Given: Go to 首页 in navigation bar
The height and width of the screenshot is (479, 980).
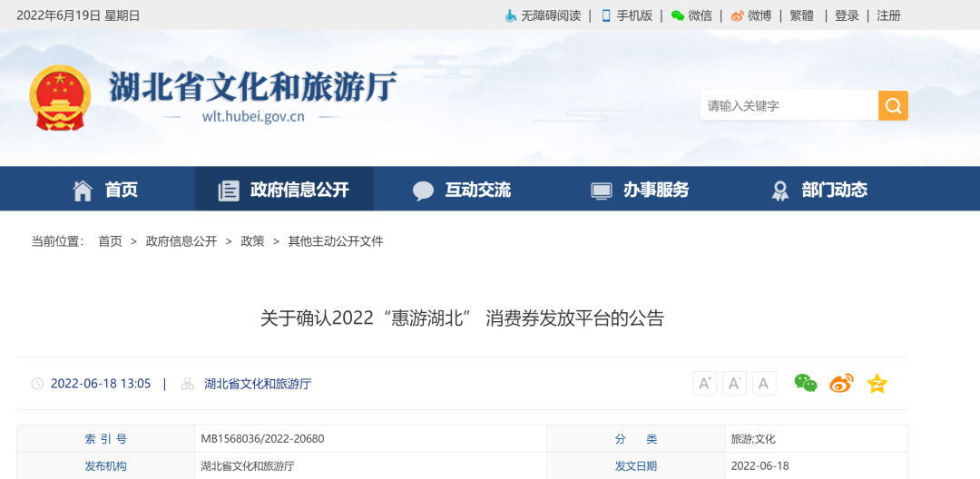Looking at the screenshot, I should coord(105,190).
